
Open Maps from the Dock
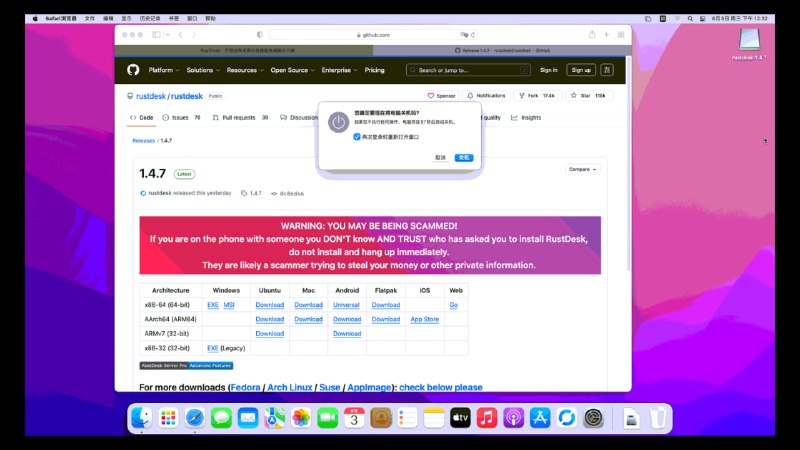(x=274, y=418)
